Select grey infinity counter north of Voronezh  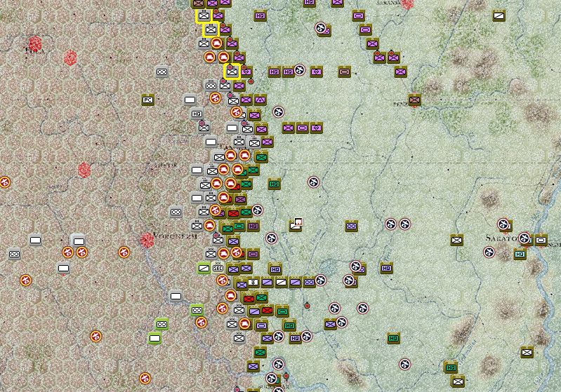(x=176, y=212)
